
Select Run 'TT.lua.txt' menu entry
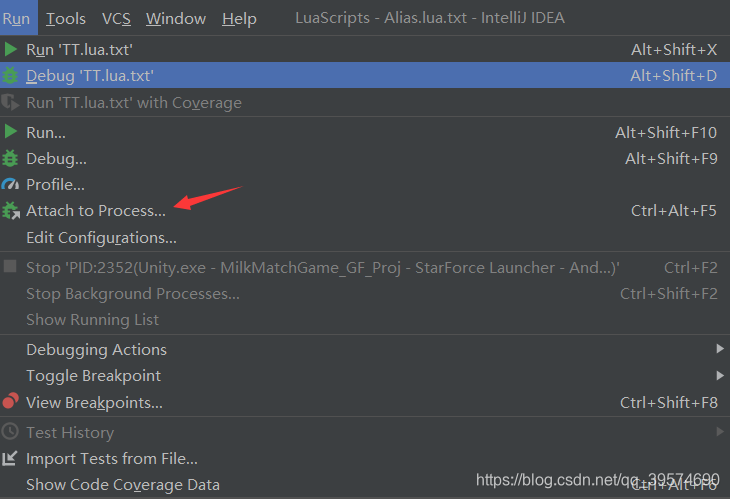(365, 49)
